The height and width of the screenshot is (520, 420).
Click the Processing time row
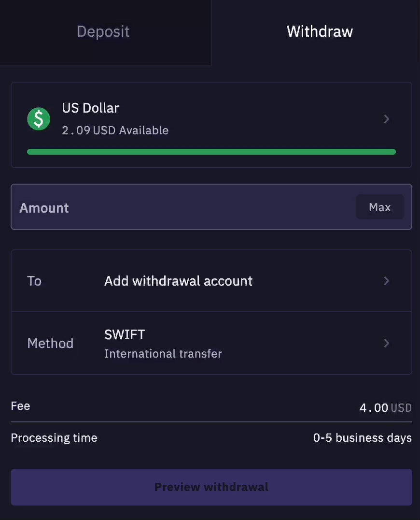point(211,438)
